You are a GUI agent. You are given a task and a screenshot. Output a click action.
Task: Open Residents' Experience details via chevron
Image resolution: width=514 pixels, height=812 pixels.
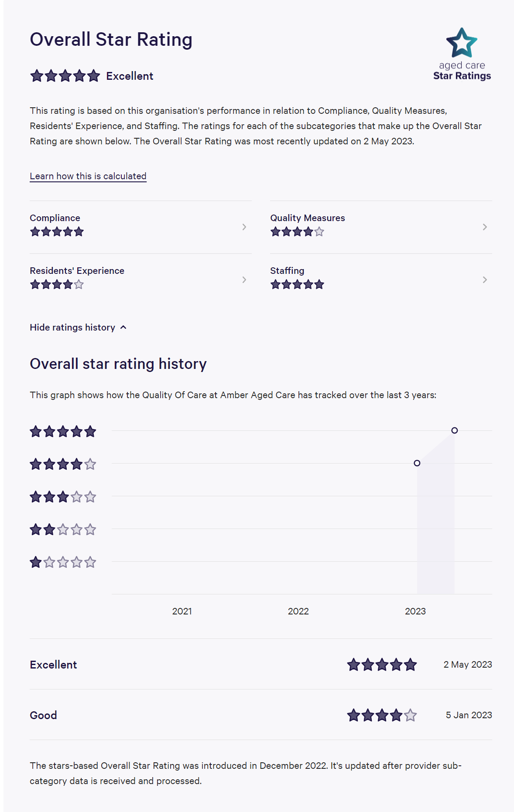pos(244,280)
